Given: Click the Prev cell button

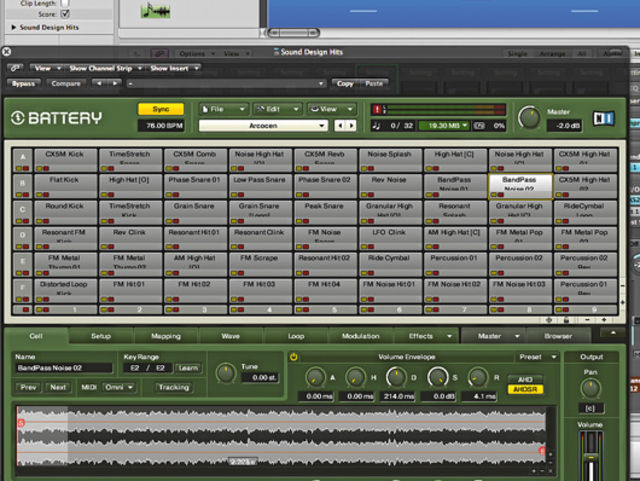Looking at the screenshot, I should (28, 387).
